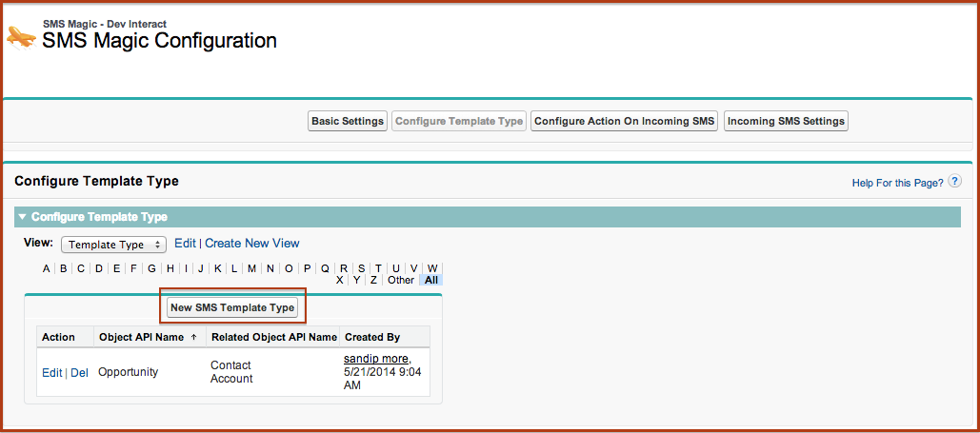Filter list by letter E

(x=117, y=268)
